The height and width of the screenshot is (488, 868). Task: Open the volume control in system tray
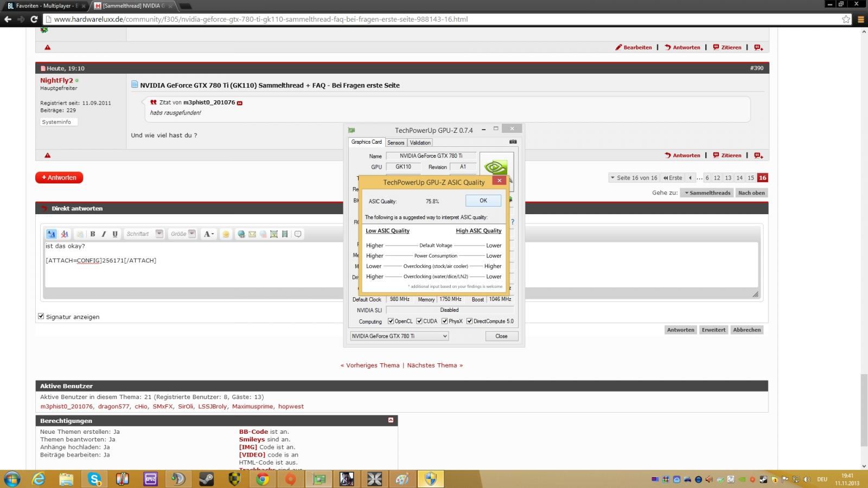point(807,479)
